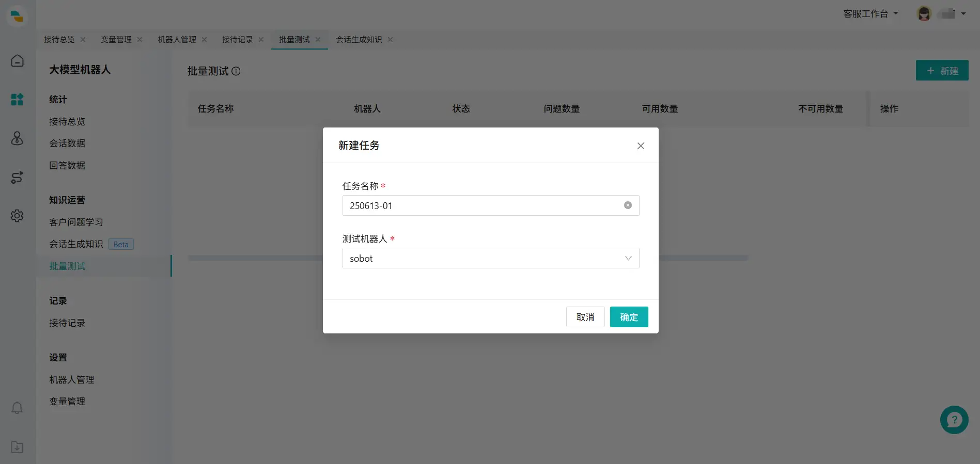Viewport: 980px width, 464px height.
Task: Click the 取消 button
Action: point(585,317)
